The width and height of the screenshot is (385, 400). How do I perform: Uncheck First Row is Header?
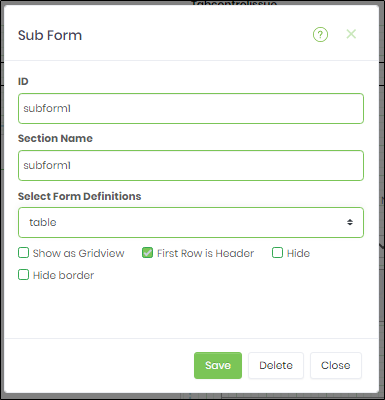pos(147,253)
